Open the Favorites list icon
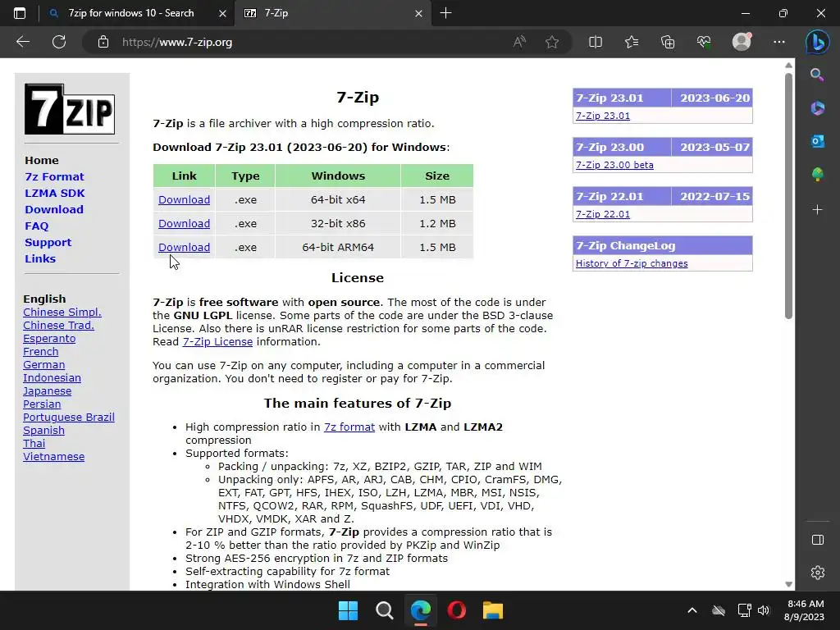This screenshot has height=630, width=840. (632, 42)
